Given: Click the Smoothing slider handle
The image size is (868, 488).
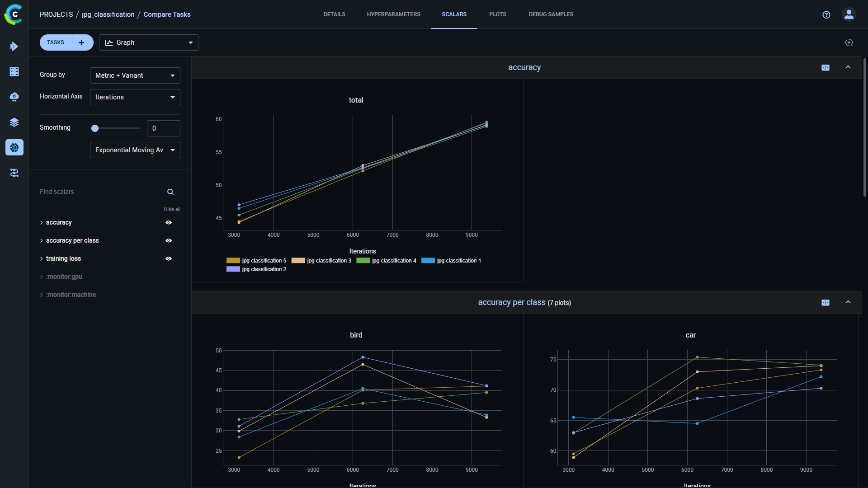Looking at the screenshot, I should [x=95, y=128].
